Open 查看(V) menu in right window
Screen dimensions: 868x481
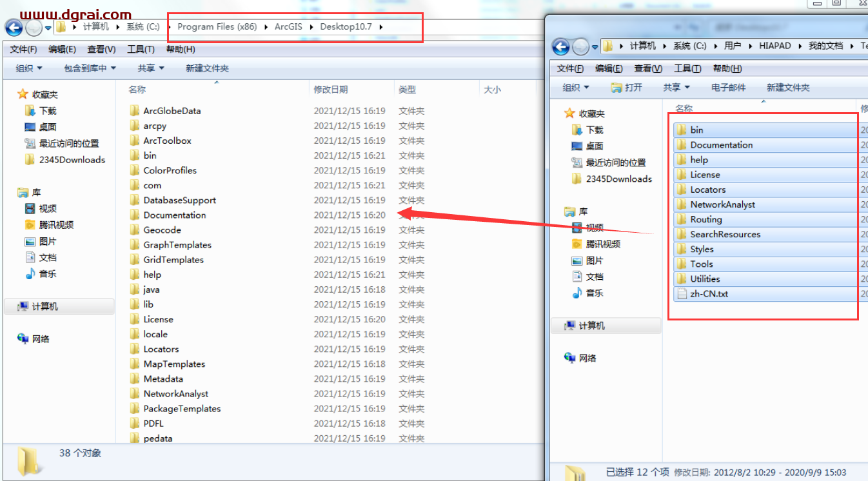(x=648, y=69)
